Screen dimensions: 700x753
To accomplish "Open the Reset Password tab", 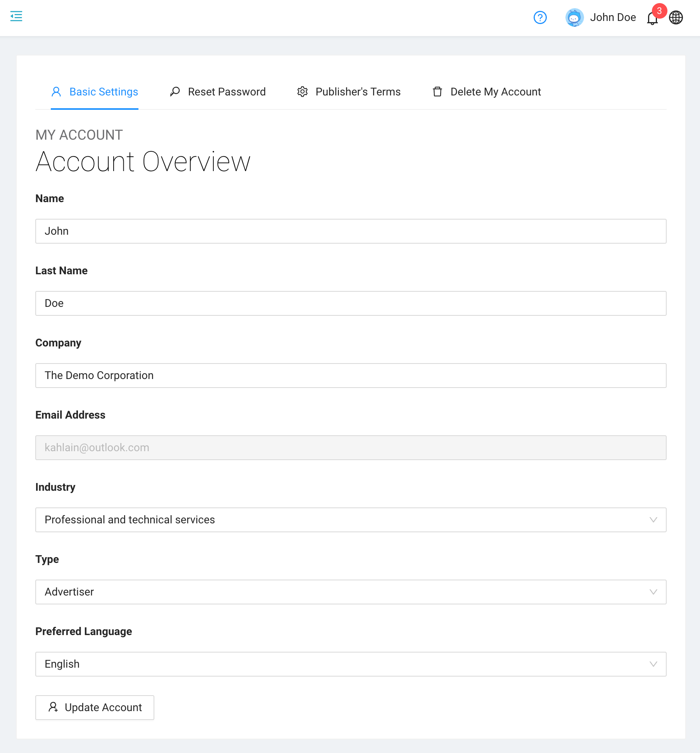I will coord(218,92).
